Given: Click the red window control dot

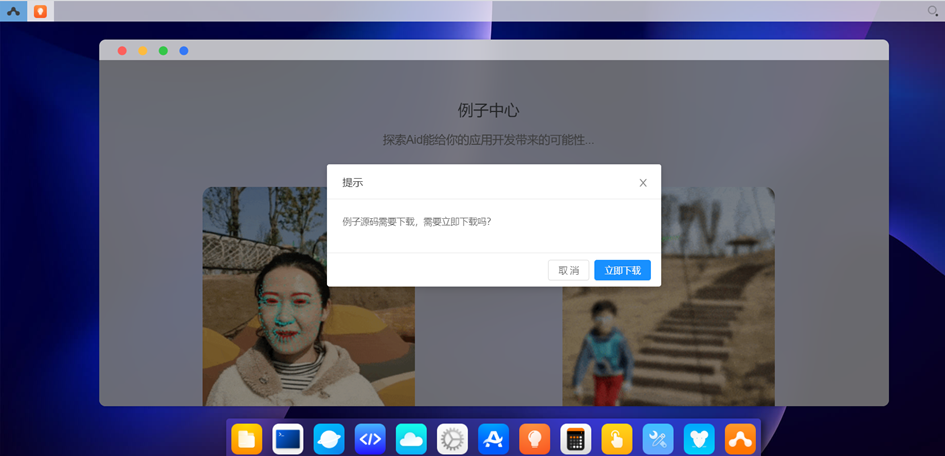Looking at the screenshot, I should pos(122,51).
